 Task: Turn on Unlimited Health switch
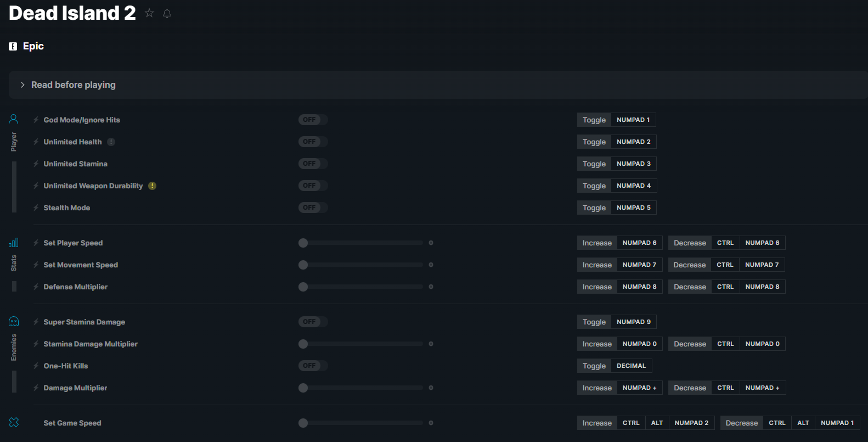click(x=313, y=142)
